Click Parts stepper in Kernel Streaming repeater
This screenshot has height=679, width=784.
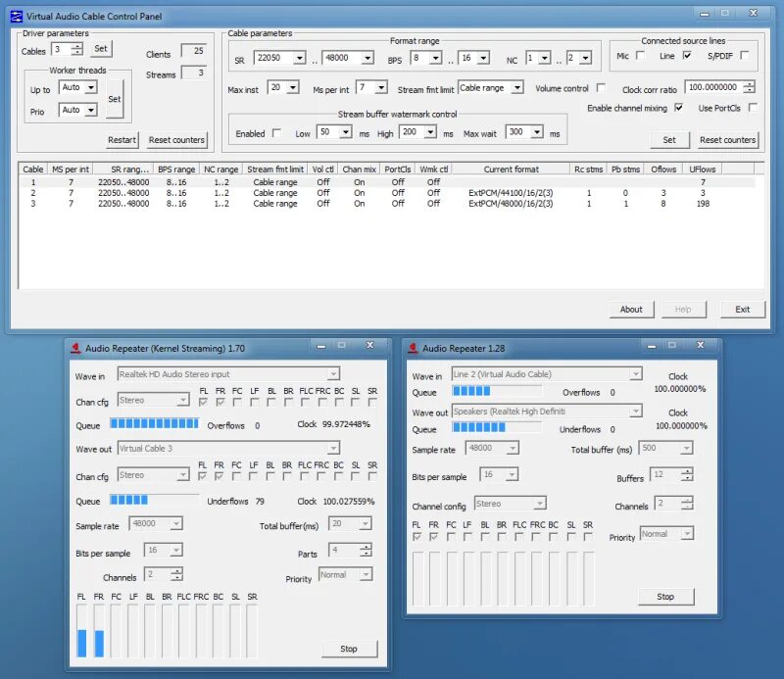point(366,550)
